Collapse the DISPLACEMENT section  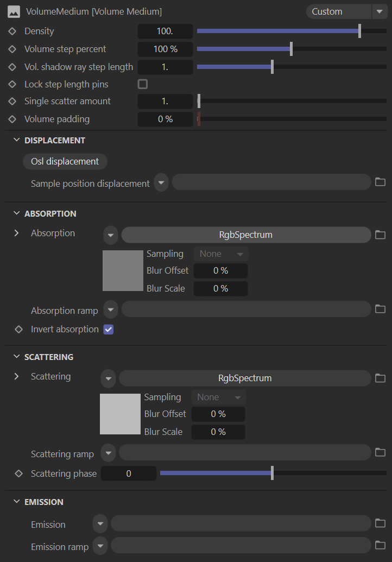point(16,140)
